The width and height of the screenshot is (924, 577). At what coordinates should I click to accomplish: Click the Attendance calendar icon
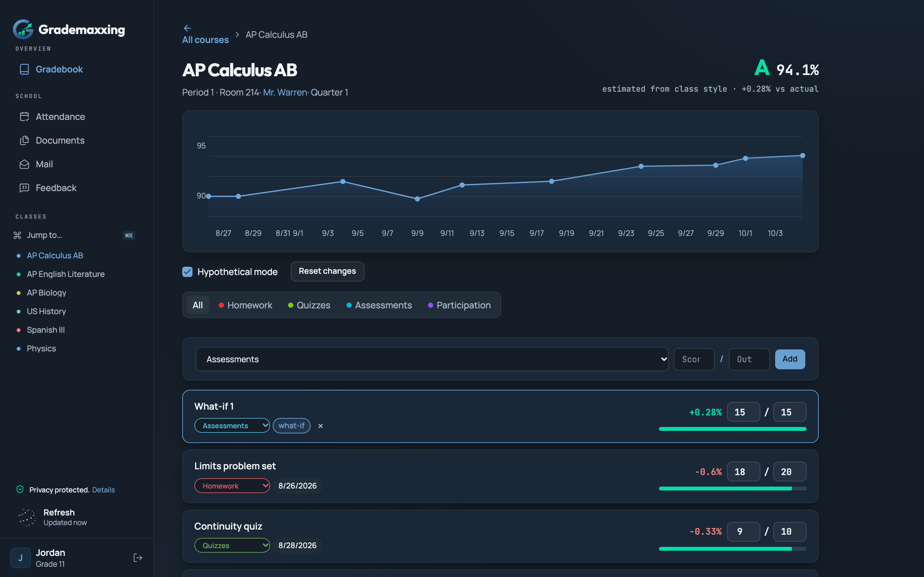point(24,116)
